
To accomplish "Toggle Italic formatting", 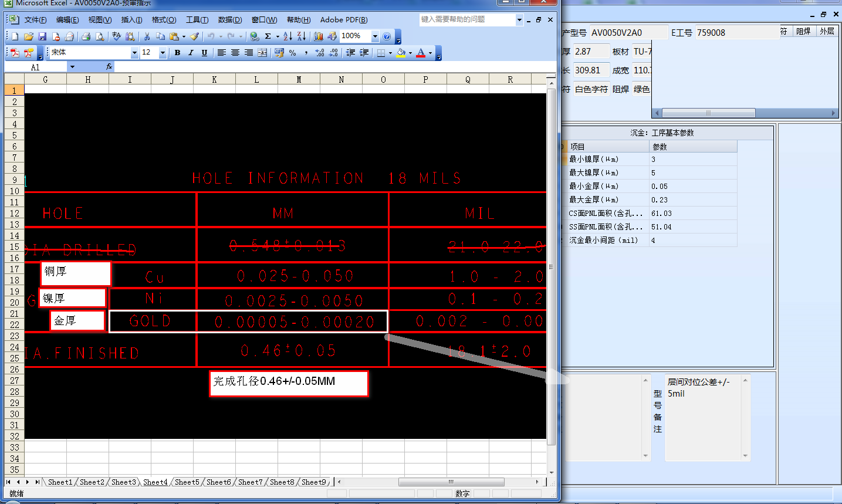I will (x=191, y=53).
